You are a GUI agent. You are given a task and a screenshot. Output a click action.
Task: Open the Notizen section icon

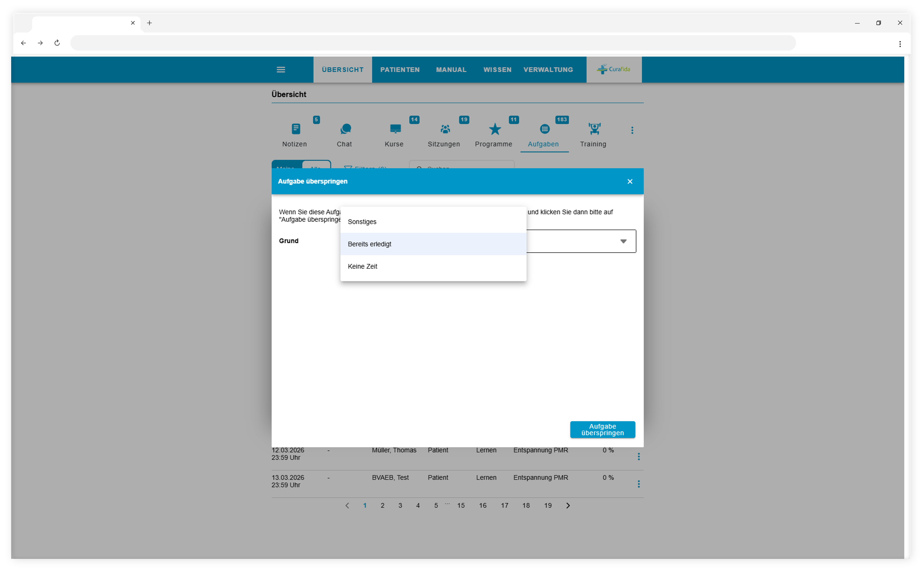point(296,129)
